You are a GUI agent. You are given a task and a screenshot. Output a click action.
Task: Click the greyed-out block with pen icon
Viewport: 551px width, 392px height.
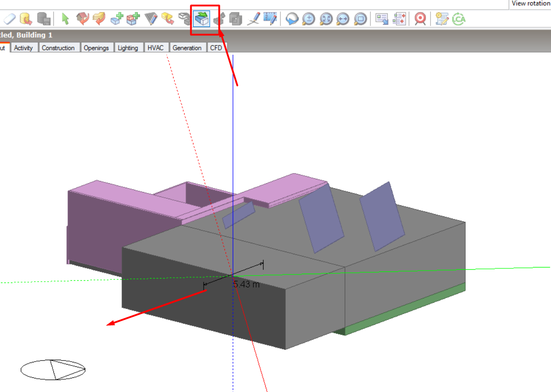pos(219,19)
